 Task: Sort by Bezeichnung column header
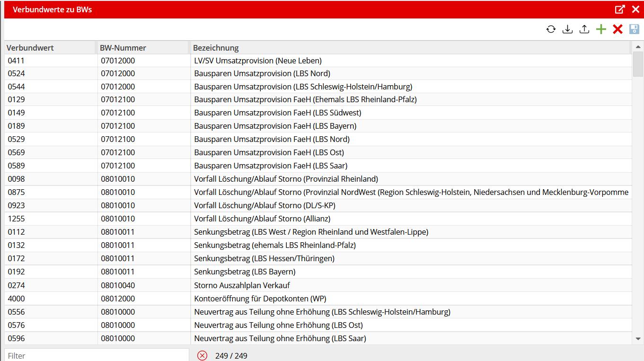click(410, 48)
